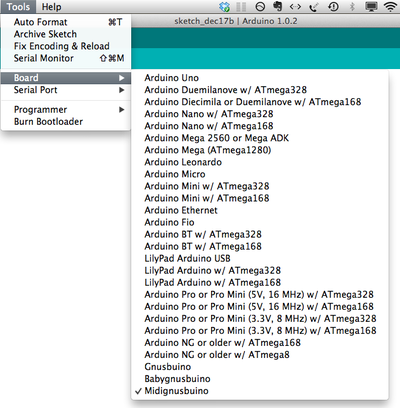The image size is (400, 408).
Task: Click Fix Encoding & Reload
Action: 66,46
